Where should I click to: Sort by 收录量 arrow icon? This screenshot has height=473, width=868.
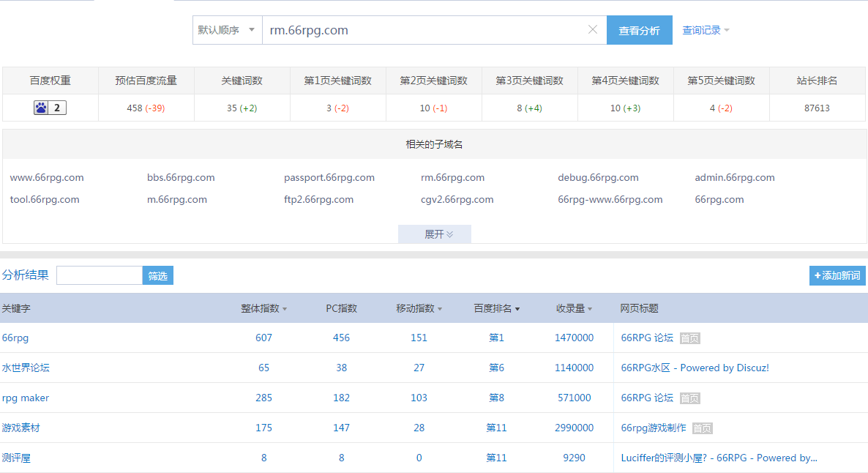[590, 309]
